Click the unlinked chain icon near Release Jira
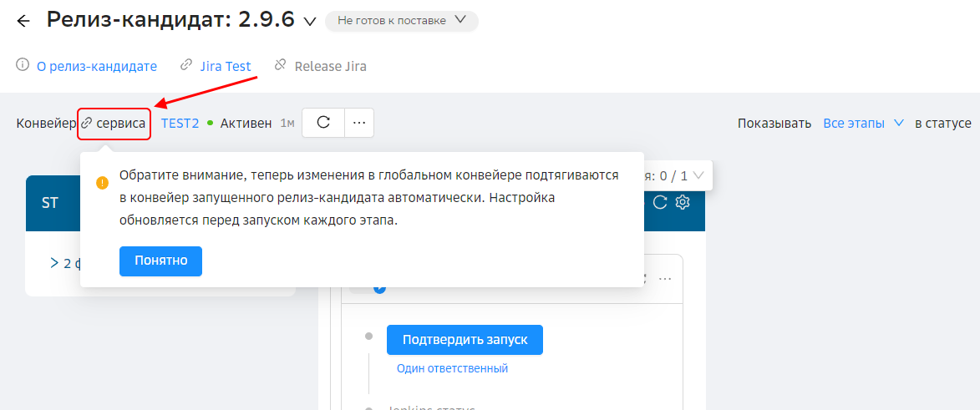 click(x=281, y=66)
